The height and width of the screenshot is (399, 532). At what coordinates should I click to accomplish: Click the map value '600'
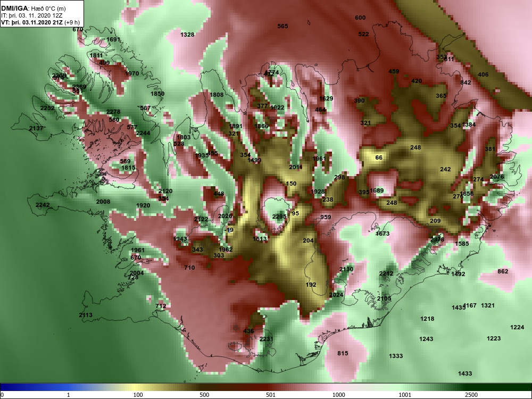(x=360, y=18)
